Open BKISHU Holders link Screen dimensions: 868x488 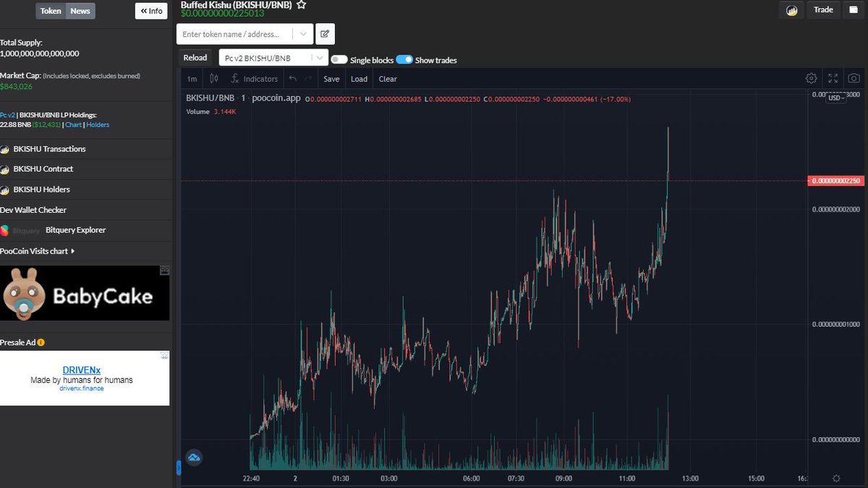click(x=41, y=189)
